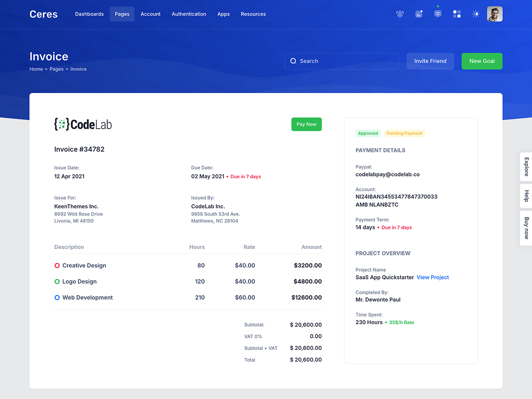Image resolution: width=532 pixels, height=399 pixels.
Task: Open the quick links grid icon
Action: 457,14
